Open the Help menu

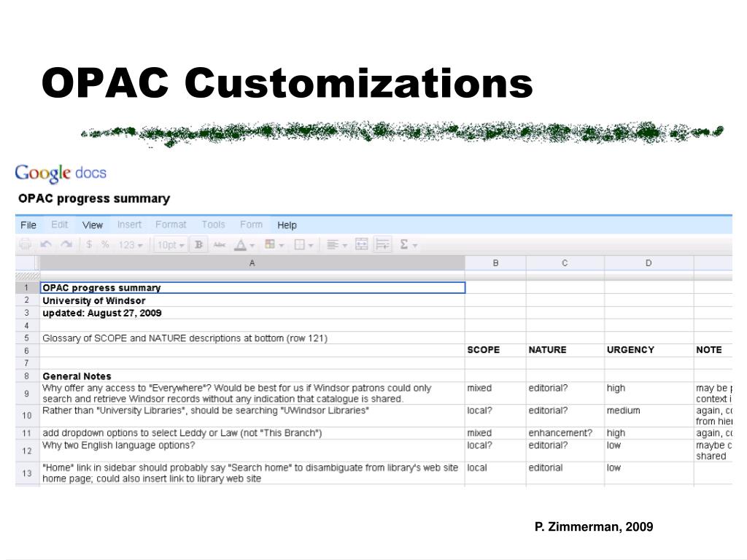click(287, 225)
